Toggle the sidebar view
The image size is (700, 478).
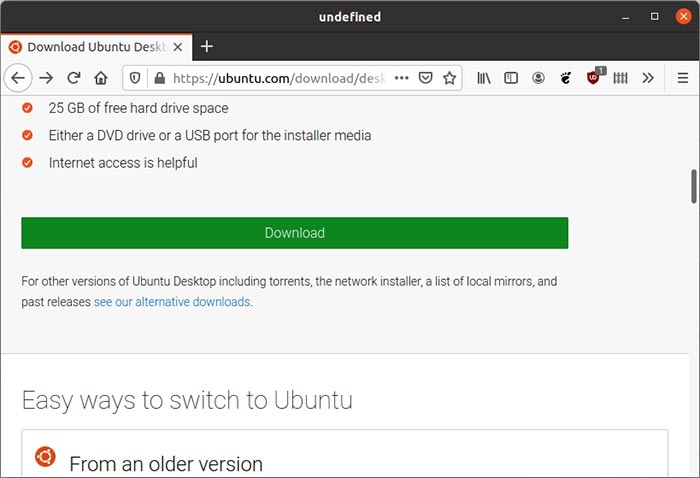511,78
